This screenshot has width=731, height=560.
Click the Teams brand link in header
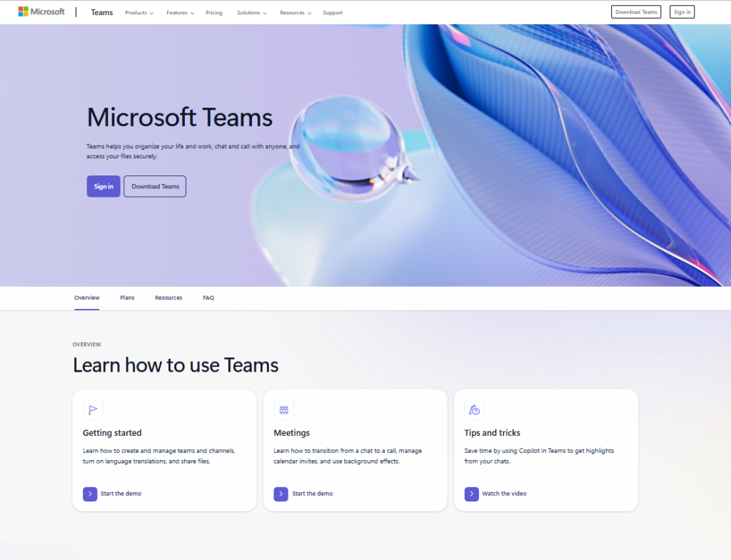point(102,13)
